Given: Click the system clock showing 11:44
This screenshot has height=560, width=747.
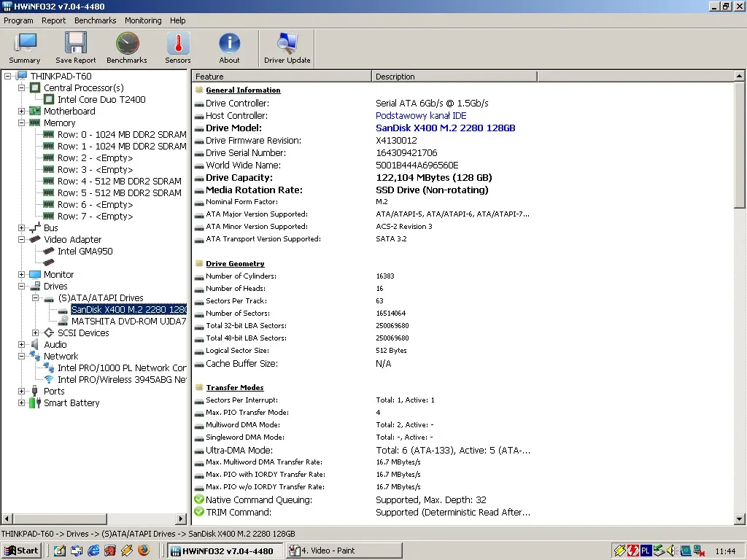Looking at the screenshot, I should (725, 551).
